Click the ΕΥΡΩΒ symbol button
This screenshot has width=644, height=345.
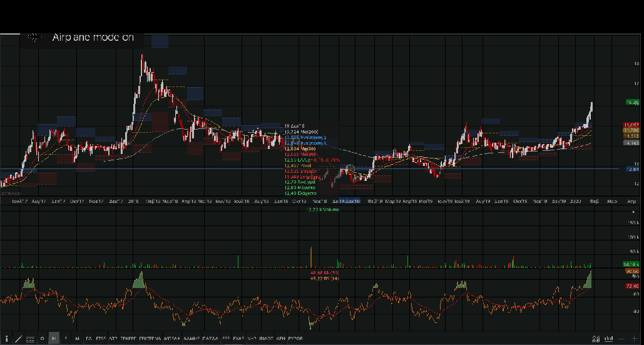pyautogui.click(x=295, y=338)
